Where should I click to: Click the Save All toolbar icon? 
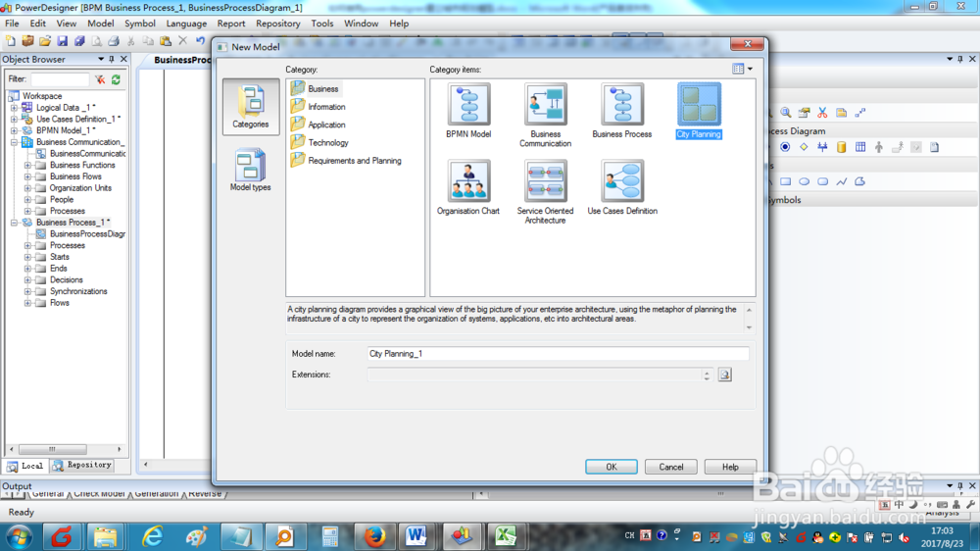(x=79, y=41)
